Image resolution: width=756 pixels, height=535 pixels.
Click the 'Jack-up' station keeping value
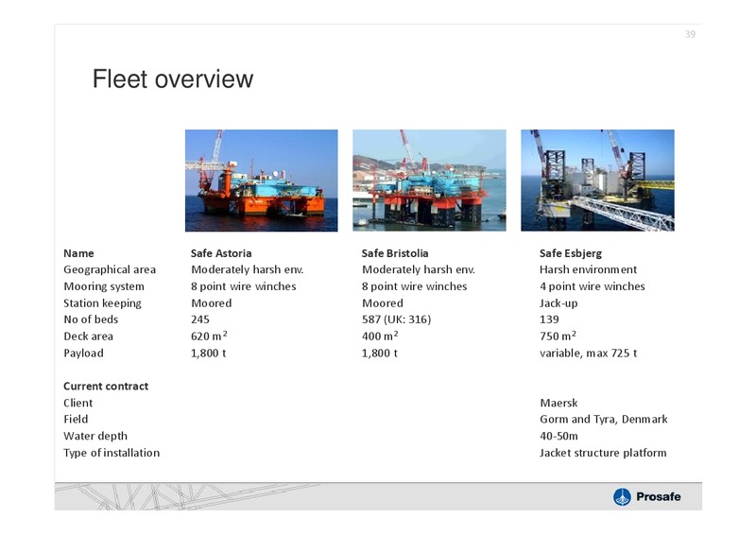[x=558, y=303]
